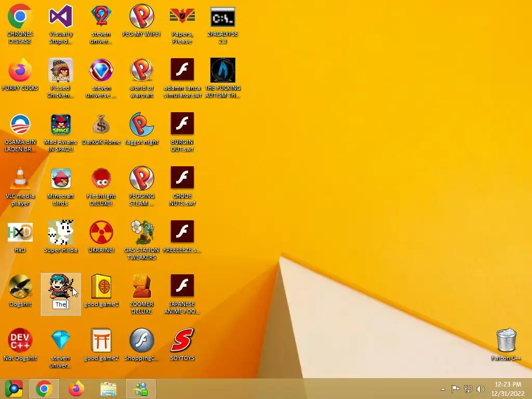
Task: Open the ZOOMER DELUXE icon
Action: tap(141, 286)
